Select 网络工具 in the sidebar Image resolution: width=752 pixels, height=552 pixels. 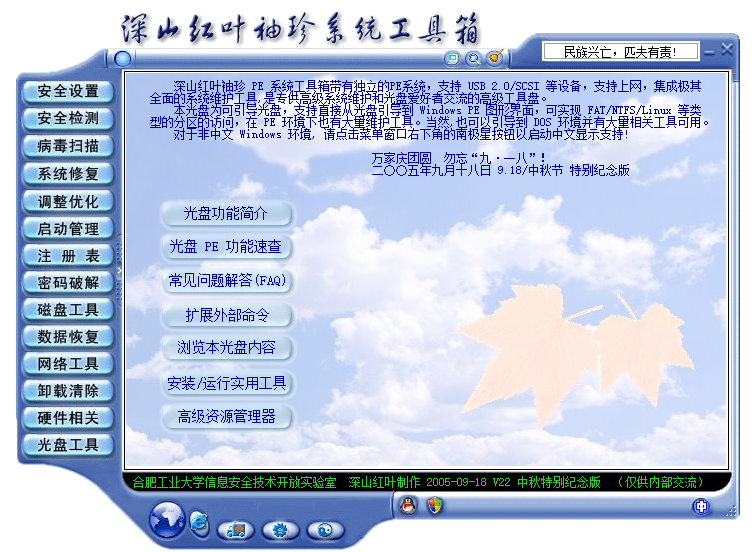pyautogui.click(x=68, y=364)
